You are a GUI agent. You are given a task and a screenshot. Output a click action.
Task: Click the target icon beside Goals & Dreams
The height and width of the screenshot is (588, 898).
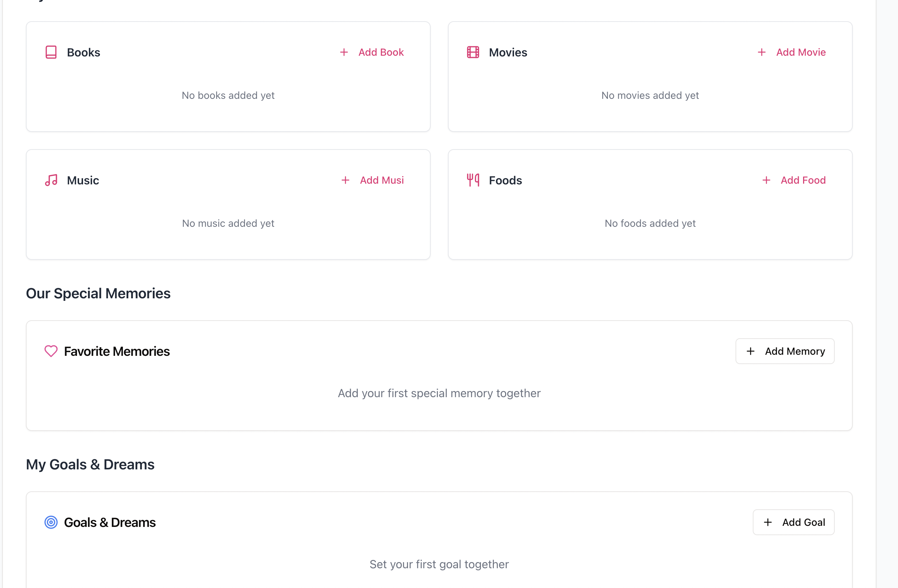tap(51, 522)
